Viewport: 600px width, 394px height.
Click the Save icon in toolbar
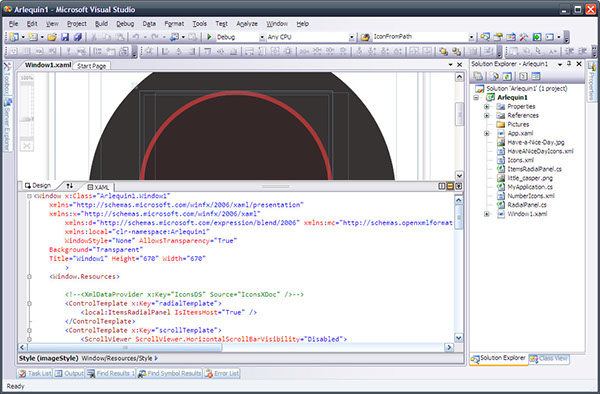point(65,37)
